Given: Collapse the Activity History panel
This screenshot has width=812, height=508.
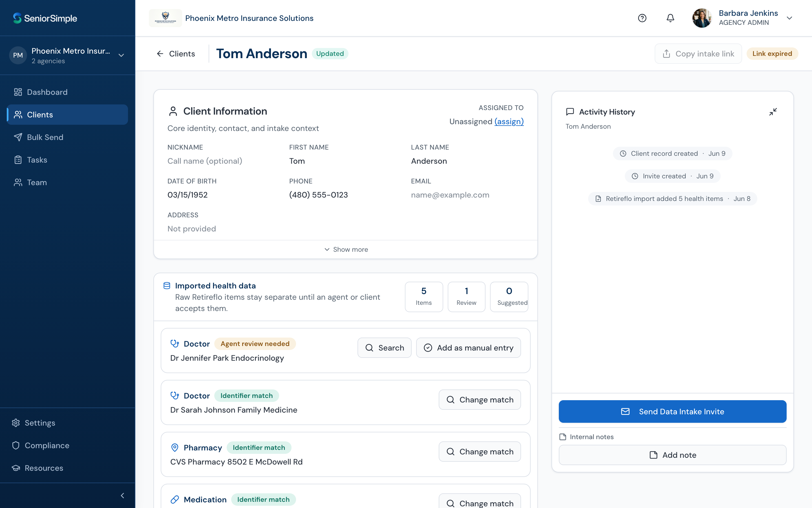Looking at the screenshot, I should [x=773, y=112].
